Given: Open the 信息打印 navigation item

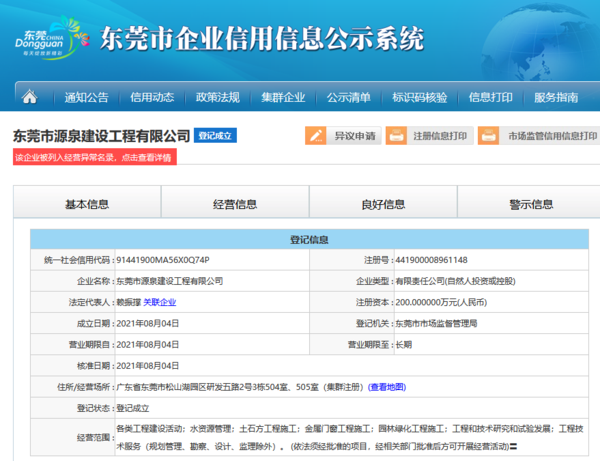Looking at the screenshot, I should 491,98.
